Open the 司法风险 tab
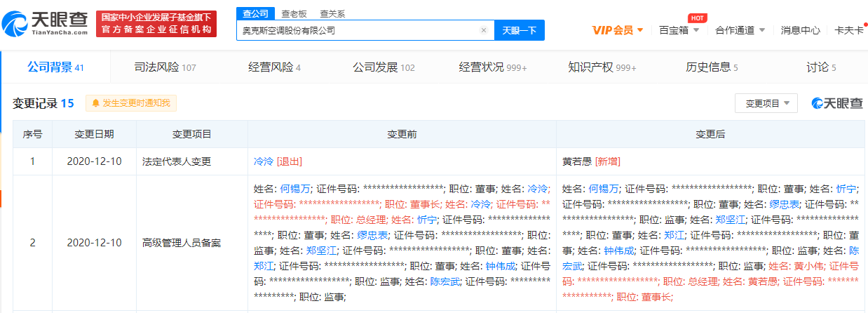This screenshot has height=313, width=868. pos(165,67)
